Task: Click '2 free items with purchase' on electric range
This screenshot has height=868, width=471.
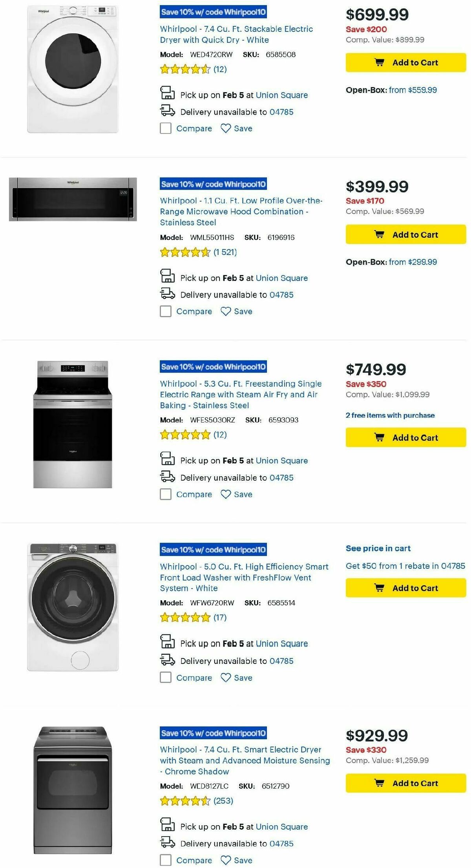Action: coord(390,415)
